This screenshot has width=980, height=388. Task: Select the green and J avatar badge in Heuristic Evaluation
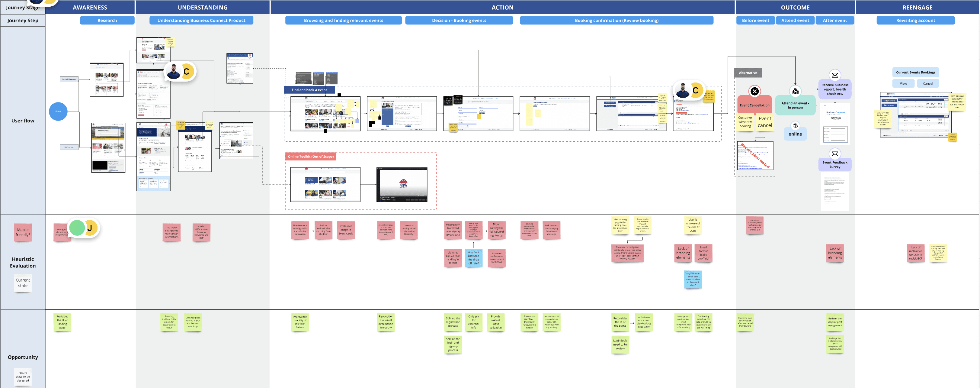[84, 228]
